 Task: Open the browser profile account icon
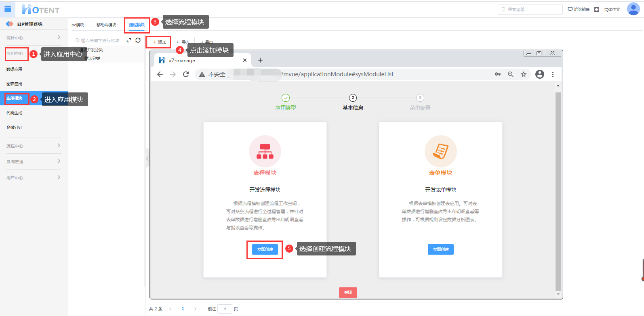540,74
